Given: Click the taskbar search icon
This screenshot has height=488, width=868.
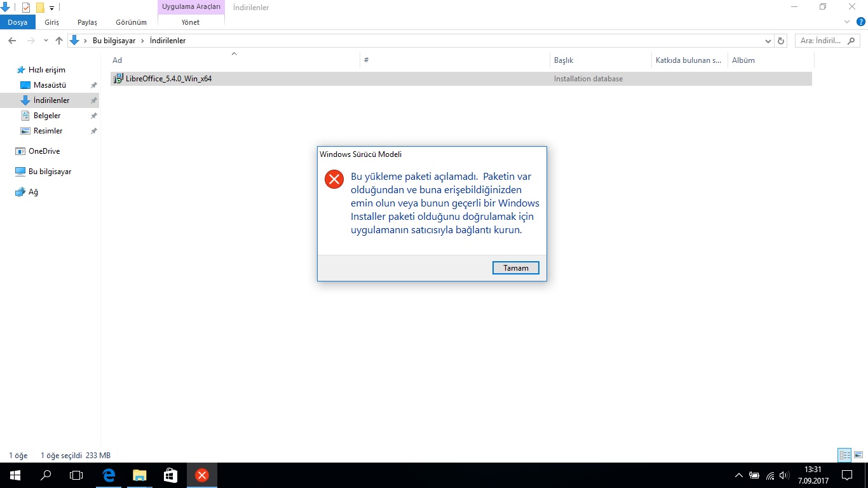Looking at the screenshot, I should click(x=46, y=475).
